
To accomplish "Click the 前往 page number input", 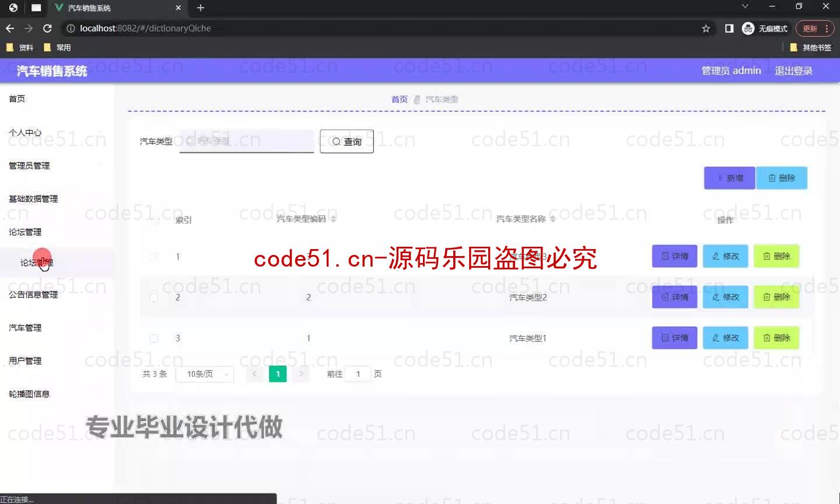I will coord(358,374).
